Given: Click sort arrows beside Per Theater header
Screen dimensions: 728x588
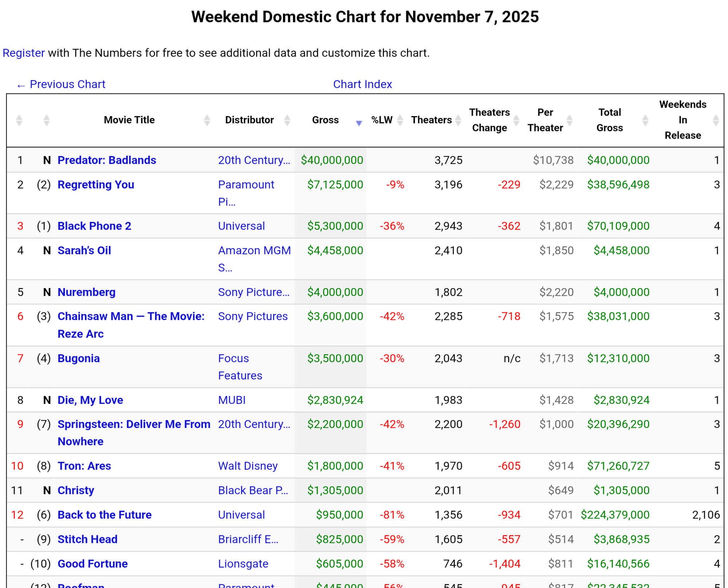Looking at the screenshot, I should click(x=570, y=120).
